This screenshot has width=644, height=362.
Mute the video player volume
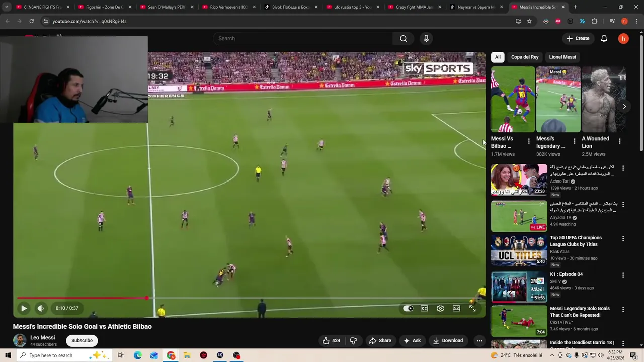(41, 308)
